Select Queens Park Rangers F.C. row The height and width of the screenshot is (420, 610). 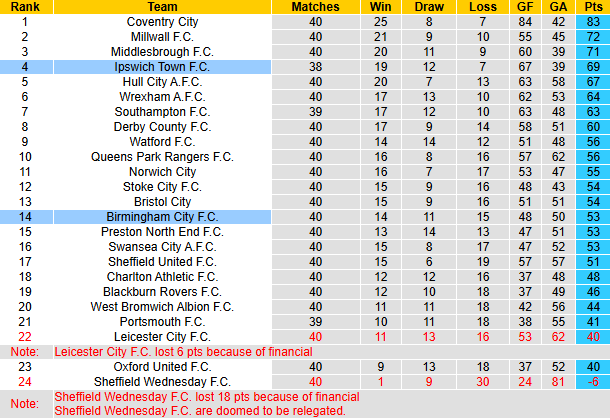[x=305, y=157]
